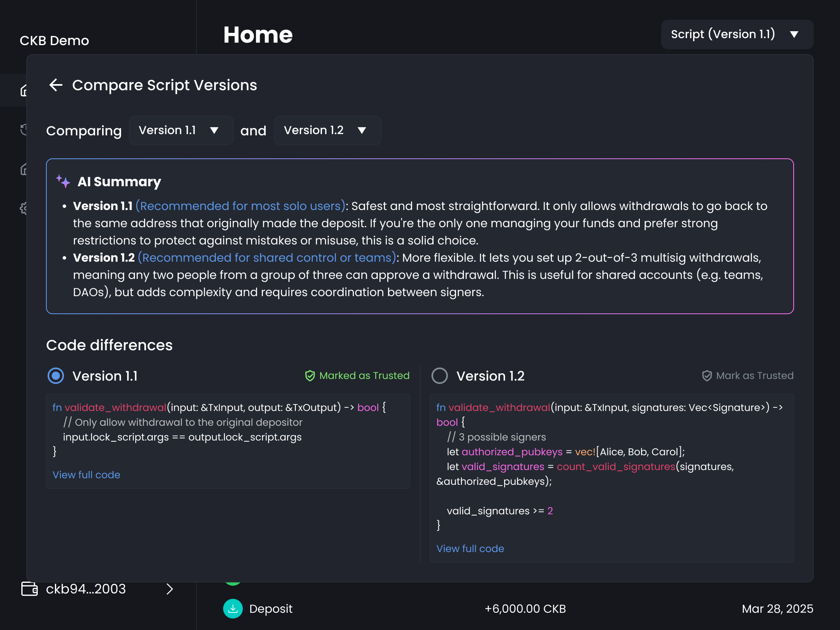840x630 pixels.
Task: Click the green shield icon of Marked as Trusted
Action: (x=310, y=376)
